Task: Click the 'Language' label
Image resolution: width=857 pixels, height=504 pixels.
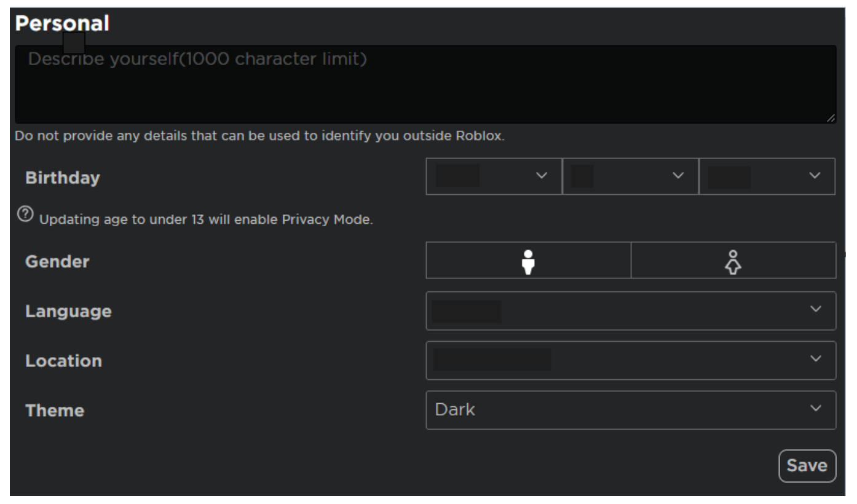Action: coord(68,312)
